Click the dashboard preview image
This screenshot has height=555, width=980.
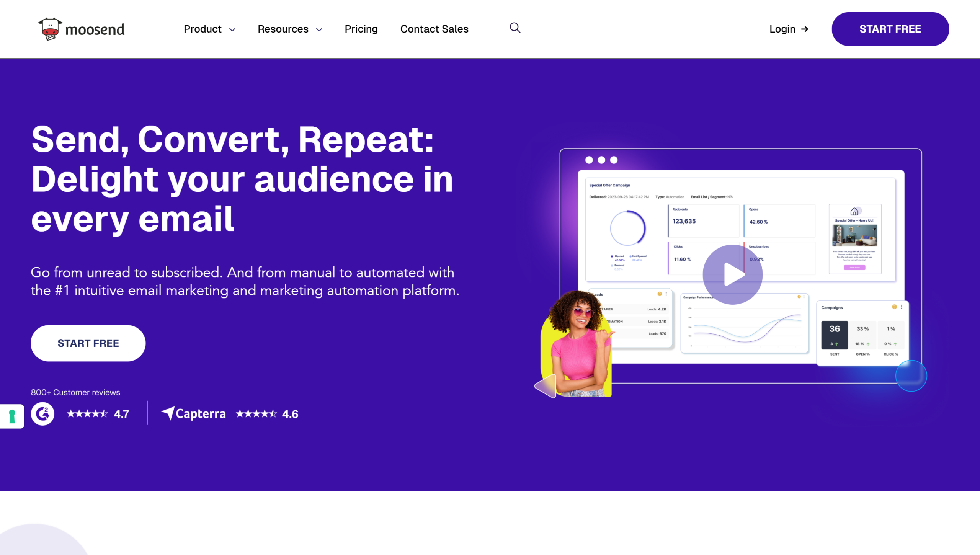point(740,266)
